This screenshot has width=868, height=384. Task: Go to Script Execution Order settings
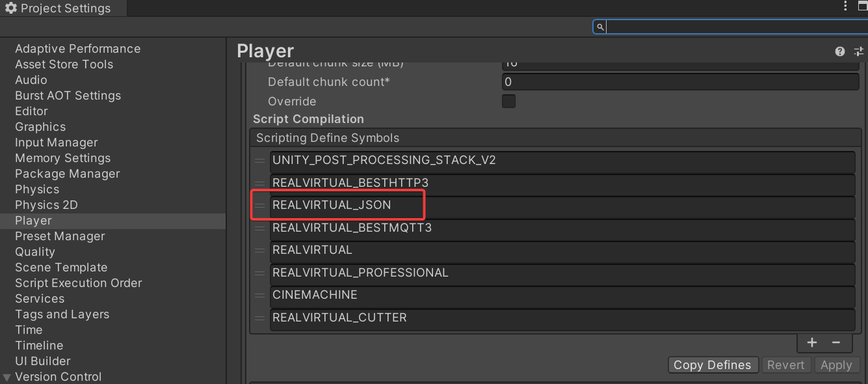pyautogui.click(x=78, y=283)
